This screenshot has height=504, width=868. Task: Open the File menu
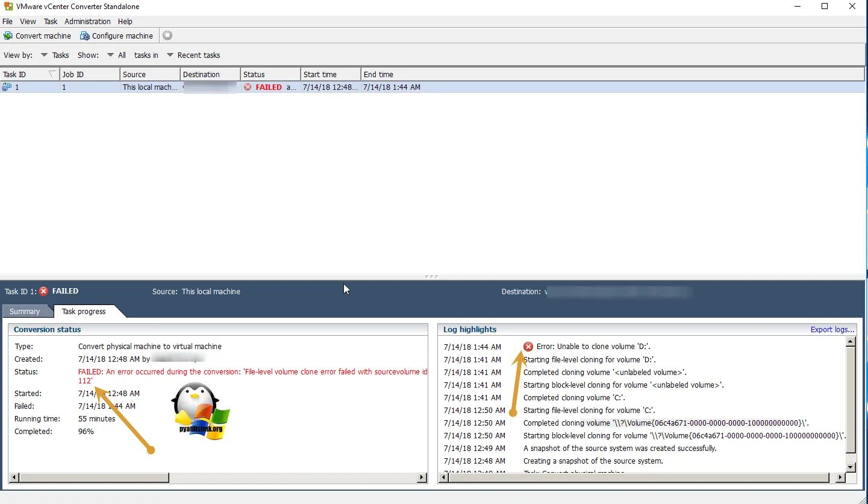pos(7,21)
